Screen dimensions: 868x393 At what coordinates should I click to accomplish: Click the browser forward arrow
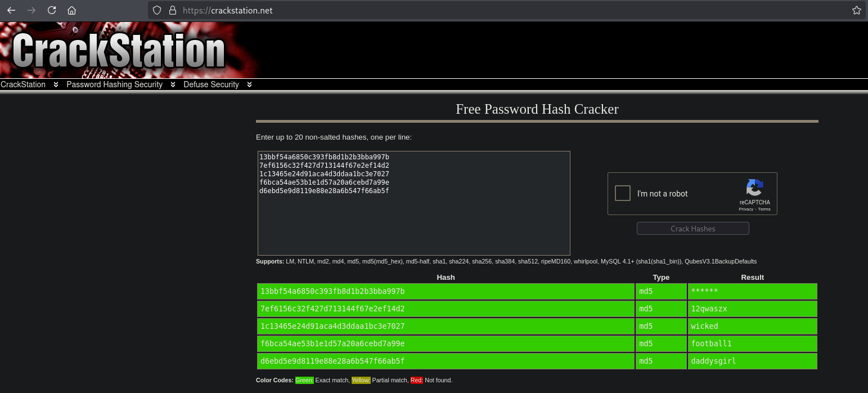click(31, 10)
